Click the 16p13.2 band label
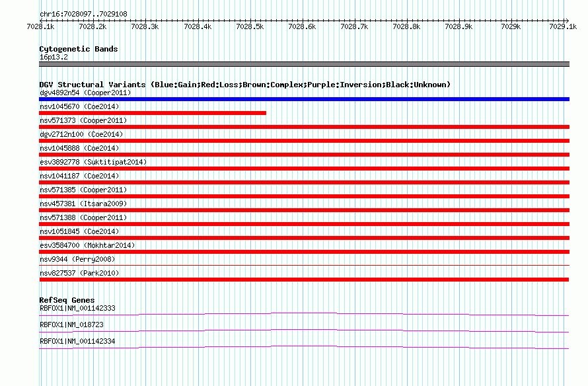This screenshot has height=386, width=588. (54, 57)
